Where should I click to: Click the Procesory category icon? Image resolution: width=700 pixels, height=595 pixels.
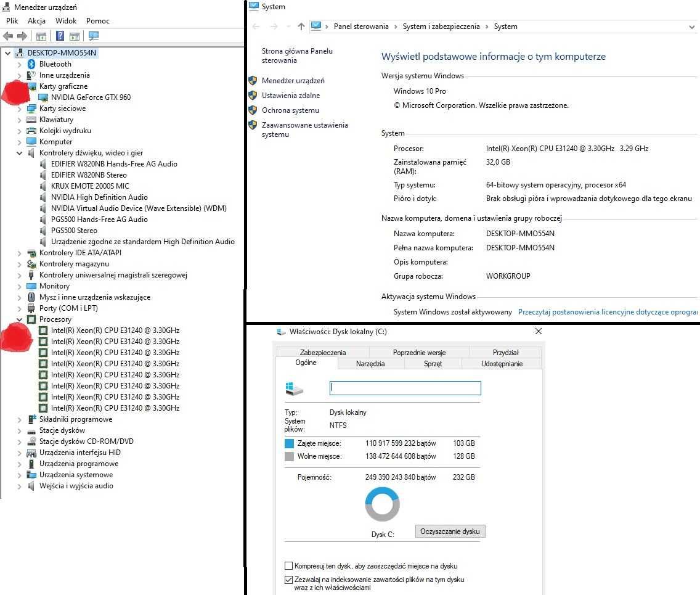pos(31,319)
